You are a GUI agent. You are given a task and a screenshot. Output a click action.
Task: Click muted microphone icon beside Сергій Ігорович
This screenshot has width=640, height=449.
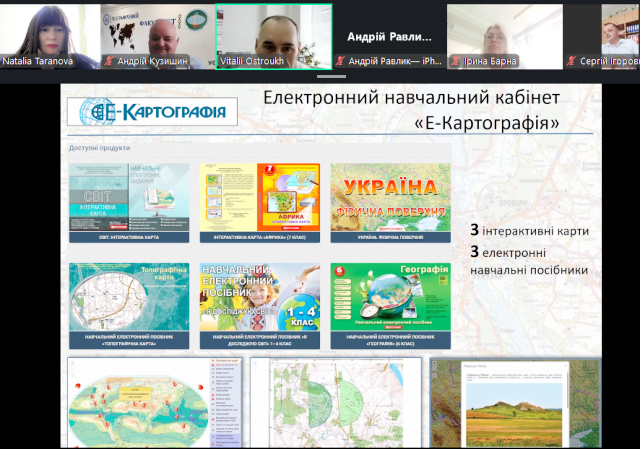pos(571,61)
